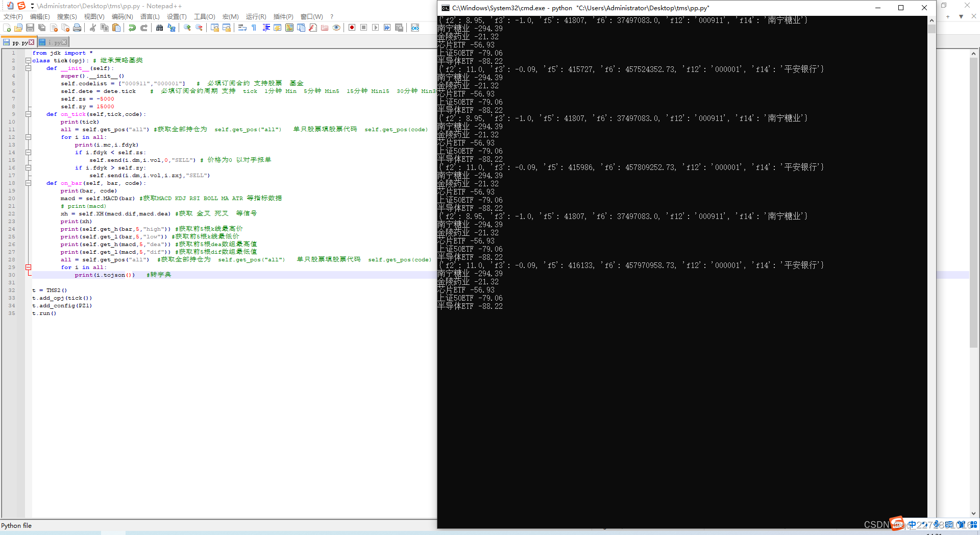Viewport: 980px width, 535px height.
Task: Open the 设置(T) menu
Action: [177, 17]
